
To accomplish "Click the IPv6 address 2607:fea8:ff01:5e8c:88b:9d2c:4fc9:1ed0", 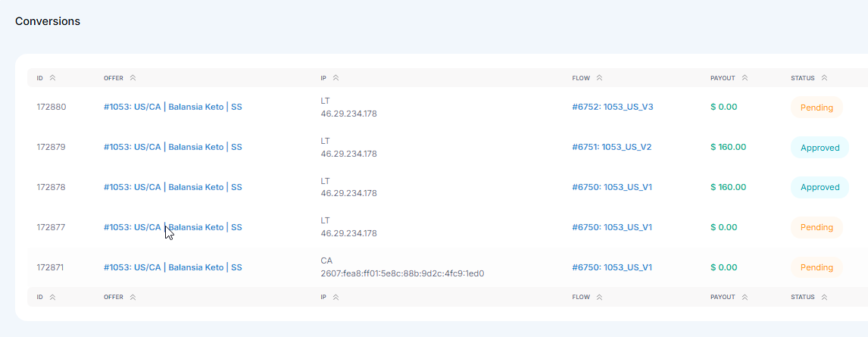I will pyautogui.click(x=402, y=273).
